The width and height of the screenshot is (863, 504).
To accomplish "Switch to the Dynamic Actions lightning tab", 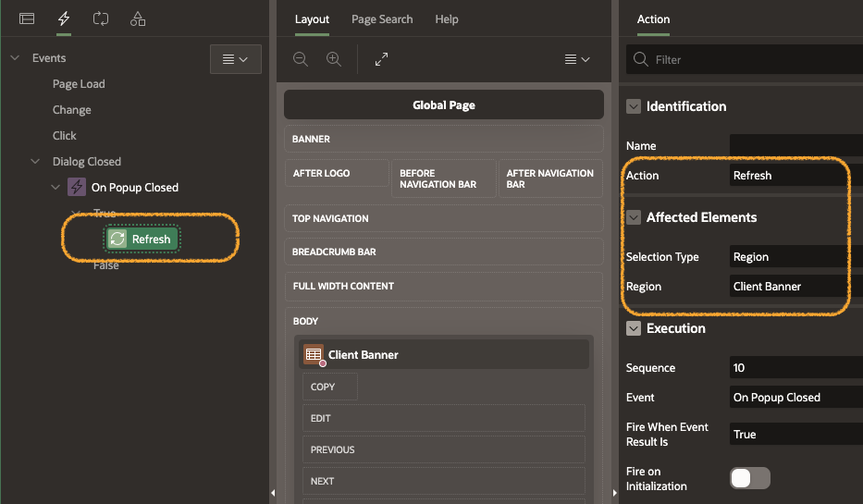I will [64, 18].
